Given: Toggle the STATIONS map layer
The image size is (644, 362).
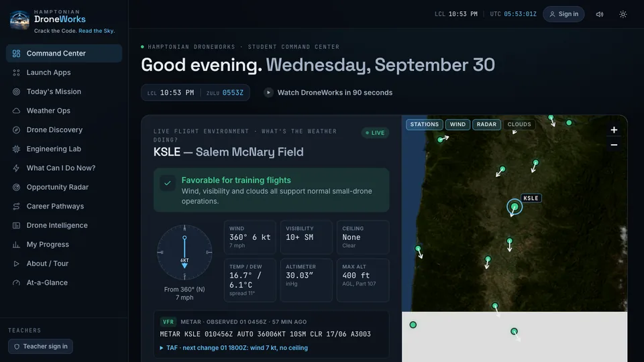Looking at the screenshot, I should pos(424,125).
